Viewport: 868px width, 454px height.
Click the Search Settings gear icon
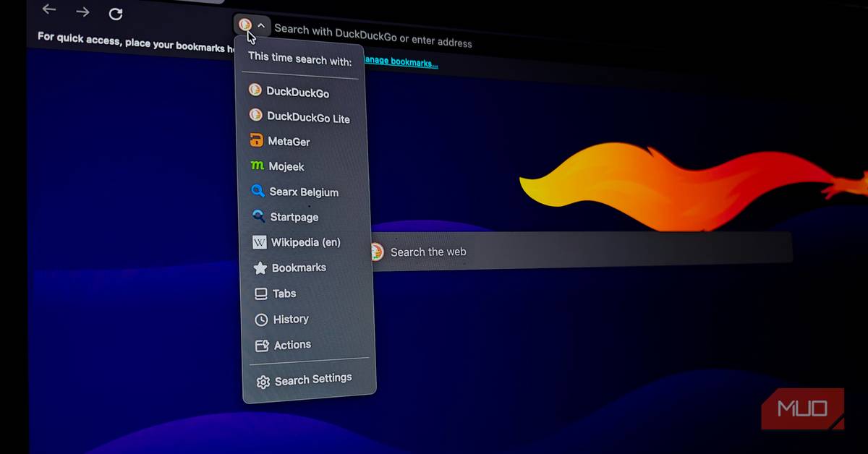tap(263, 382)
